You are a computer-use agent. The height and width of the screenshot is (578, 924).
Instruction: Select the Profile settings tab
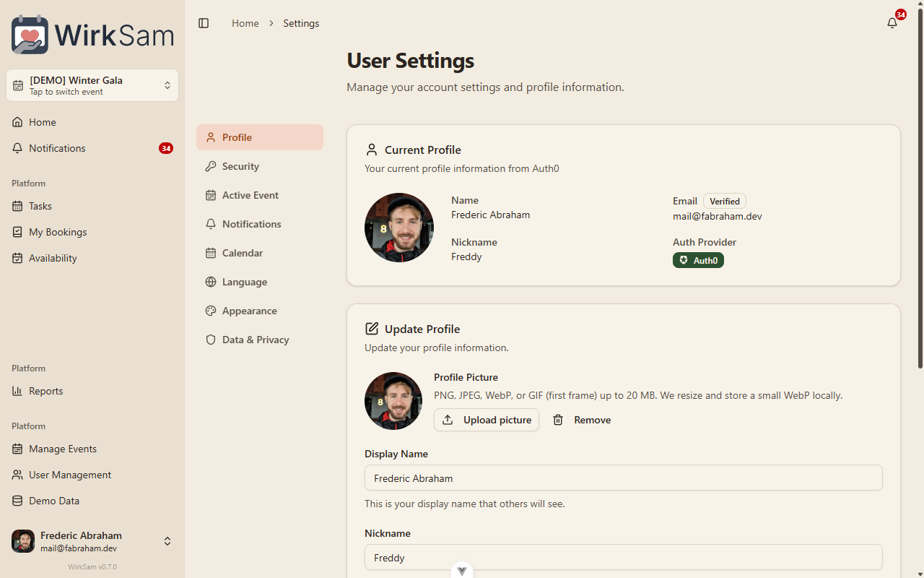point(260,137)
